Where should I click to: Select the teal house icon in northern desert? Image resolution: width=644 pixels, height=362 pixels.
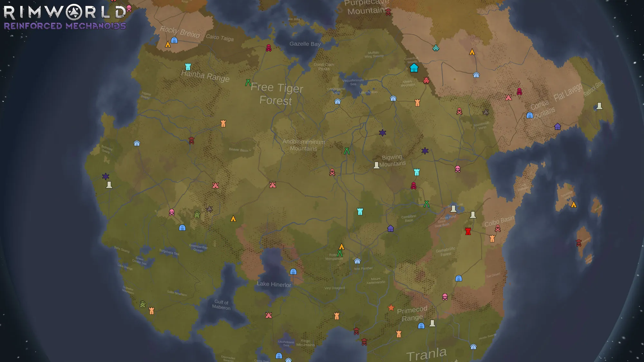(436, 48)
